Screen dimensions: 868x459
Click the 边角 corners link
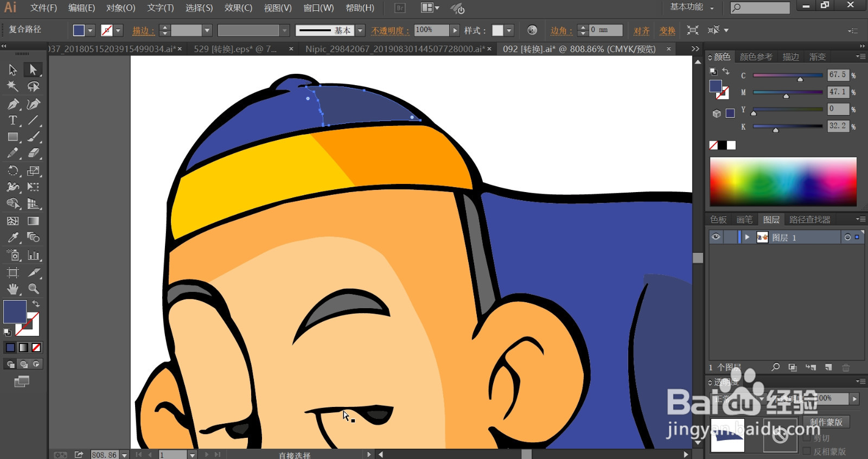pos(561,30)
